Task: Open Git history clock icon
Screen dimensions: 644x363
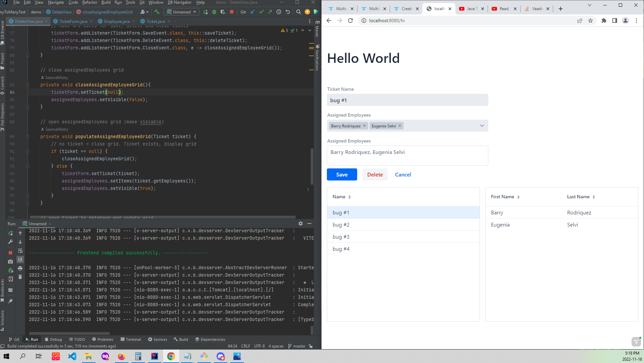Action: (x=279, y=12)
